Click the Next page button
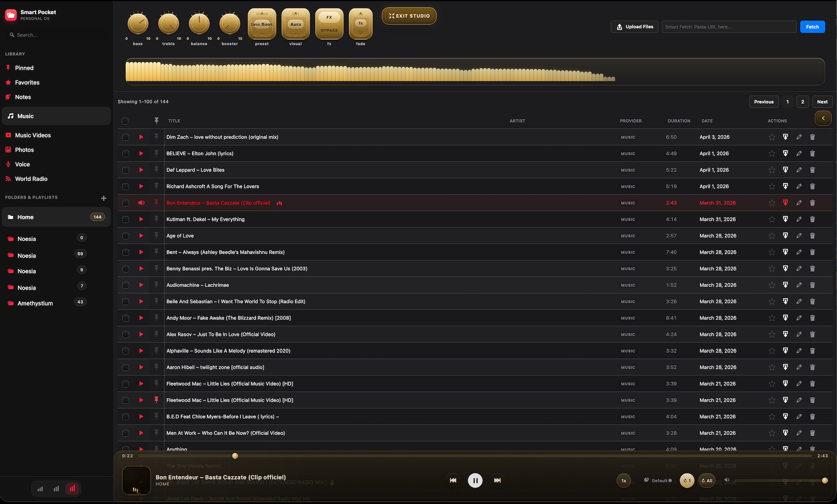837x504 pixels. point(822,102)
